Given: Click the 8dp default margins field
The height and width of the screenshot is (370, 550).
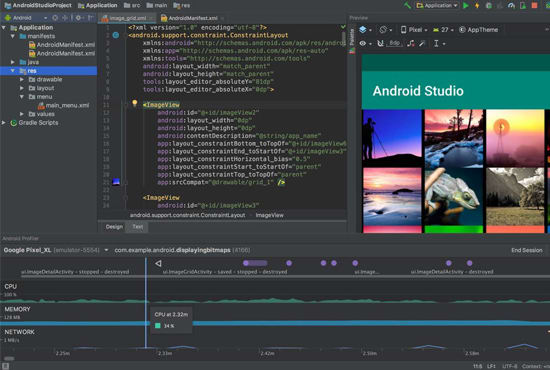Looking at the screenshot, I should 394,43.
